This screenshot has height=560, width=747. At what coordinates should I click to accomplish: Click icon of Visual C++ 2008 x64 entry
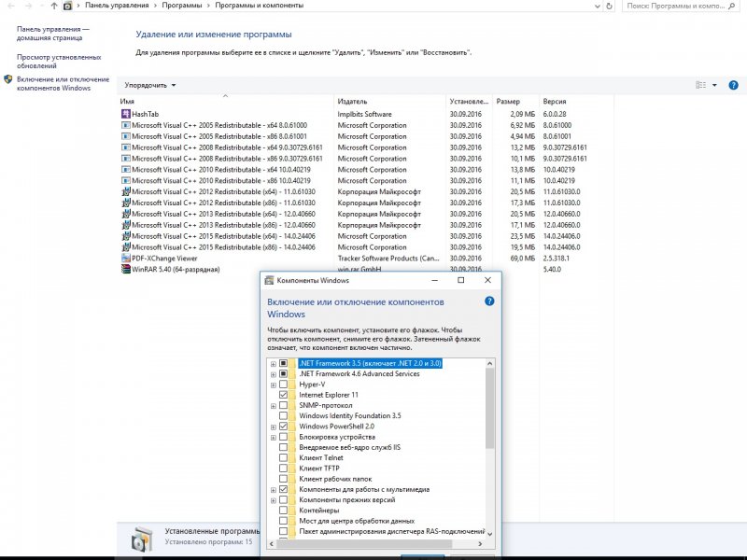[126, 147]
